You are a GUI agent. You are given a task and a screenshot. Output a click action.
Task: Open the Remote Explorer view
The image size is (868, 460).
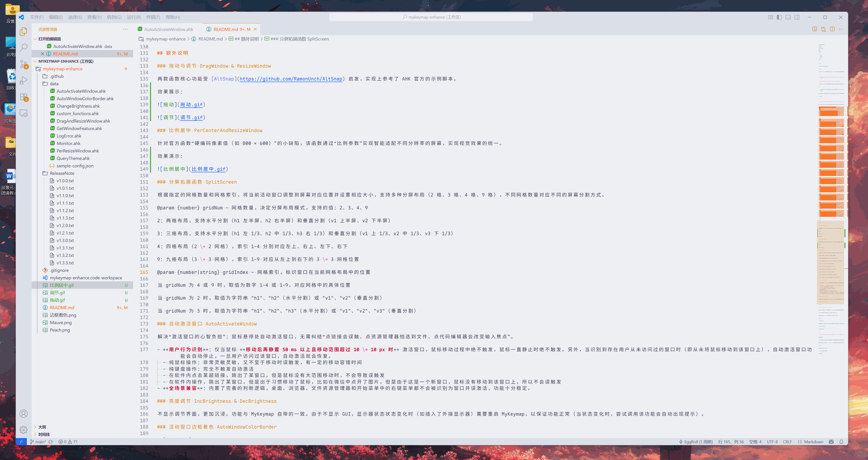tap(24, 113)
